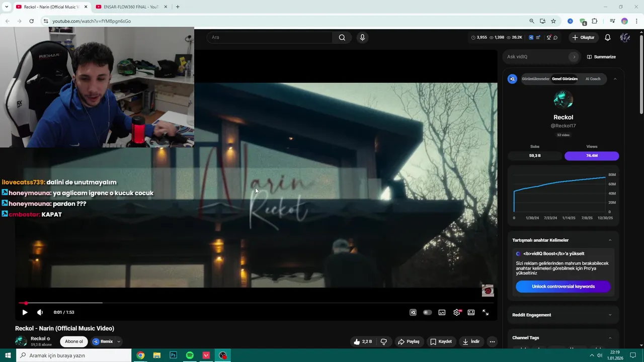
Task: Click the Windows Start button
Action: (x=8, y=355)
